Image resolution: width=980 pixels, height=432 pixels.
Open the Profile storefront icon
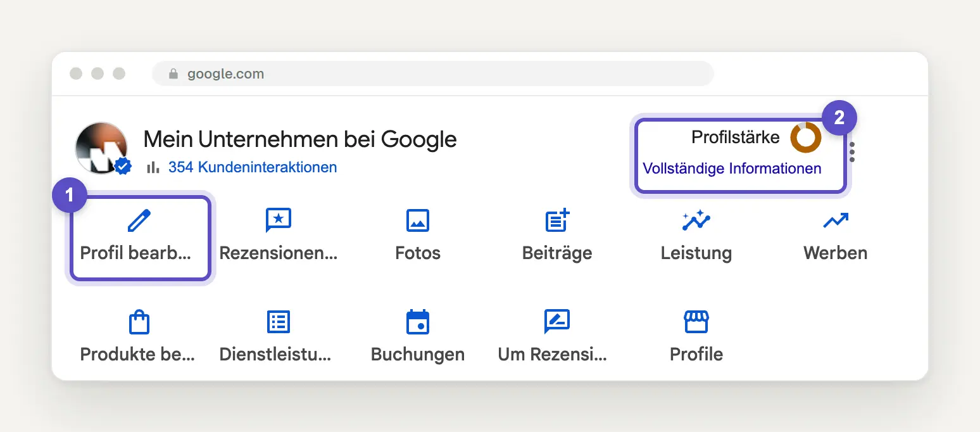(696, 322)
